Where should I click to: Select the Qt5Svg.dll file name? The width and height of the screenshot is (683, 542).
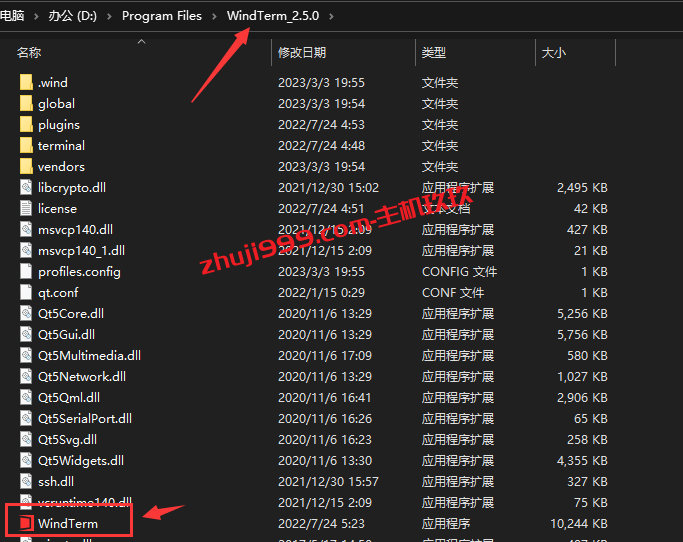68,439
